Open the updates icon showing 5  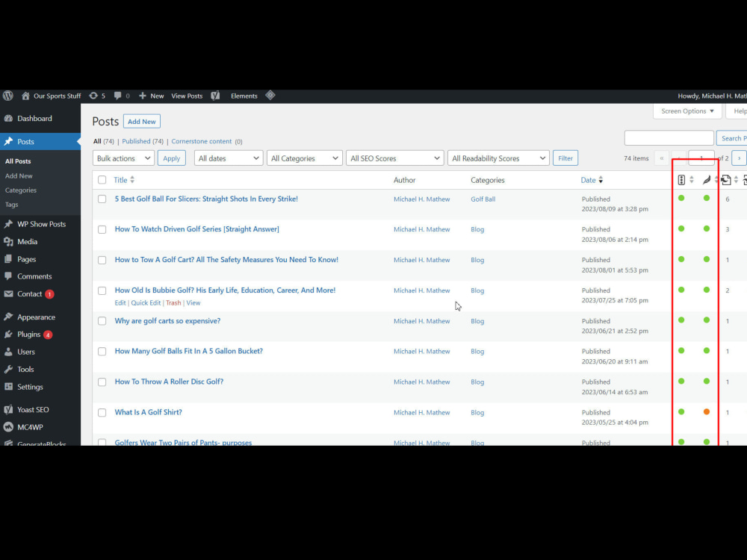[97, 96]
